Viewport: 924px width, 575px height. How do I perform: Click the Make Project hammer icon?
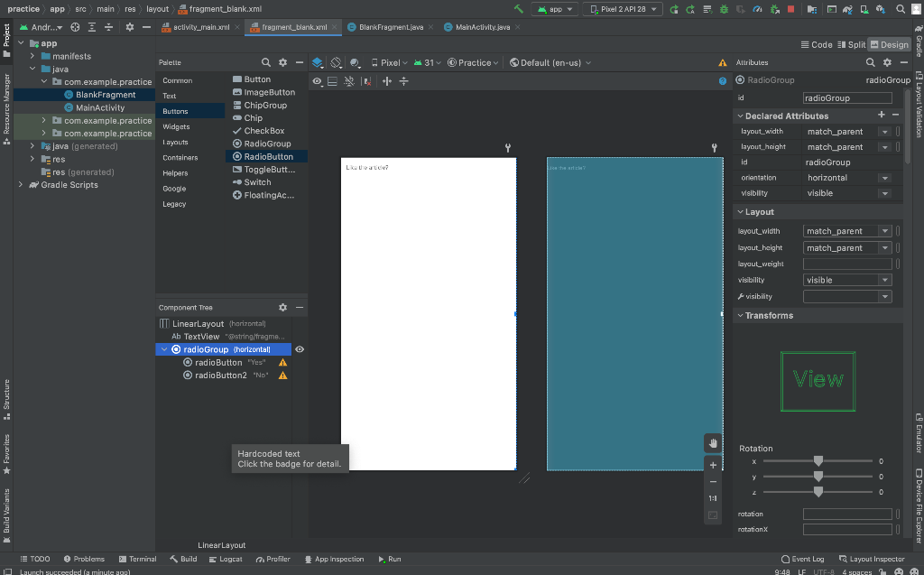pos(519,9)
